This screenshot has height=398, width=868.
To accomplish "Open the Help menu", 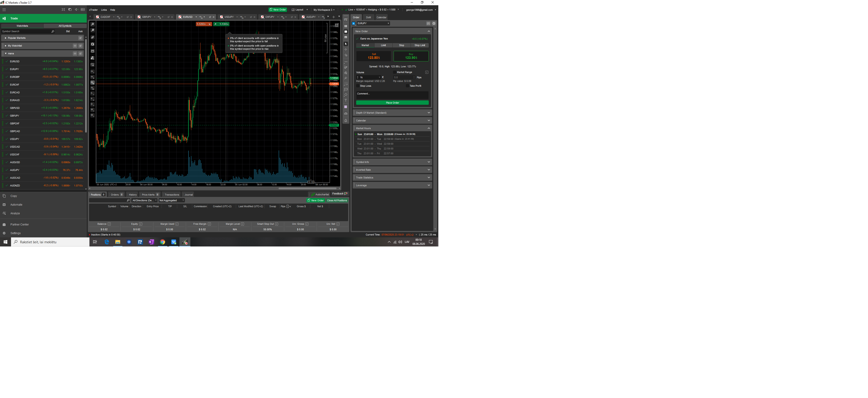I will (113, 10).
